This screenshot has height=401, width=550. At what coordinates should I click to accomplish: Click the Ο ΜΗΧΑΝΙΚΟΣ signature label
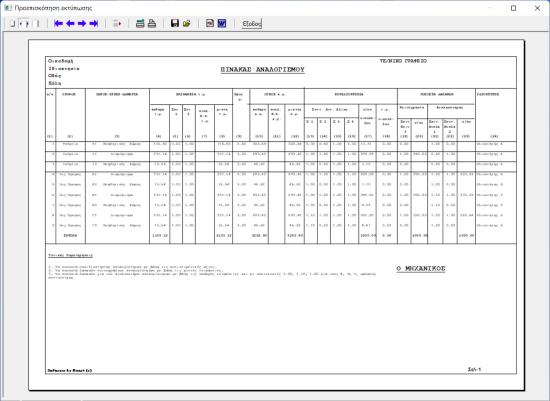click(421, 268)
